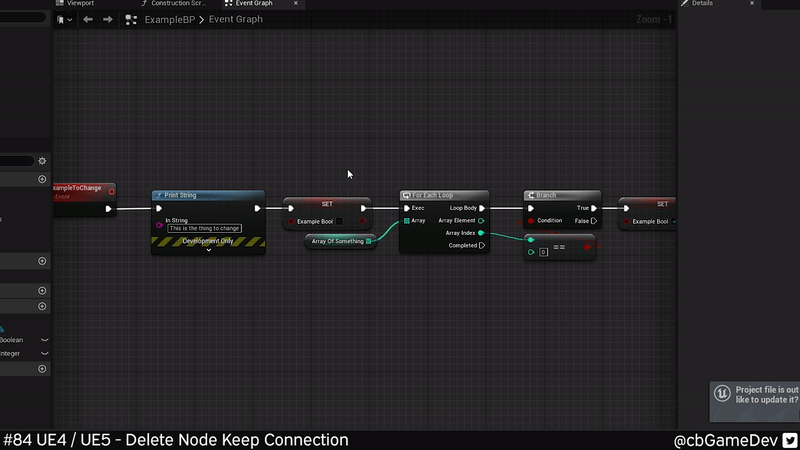Toggle the Example Bool checkbox on first SET node
800x450 pixels.
pos(338,221)
